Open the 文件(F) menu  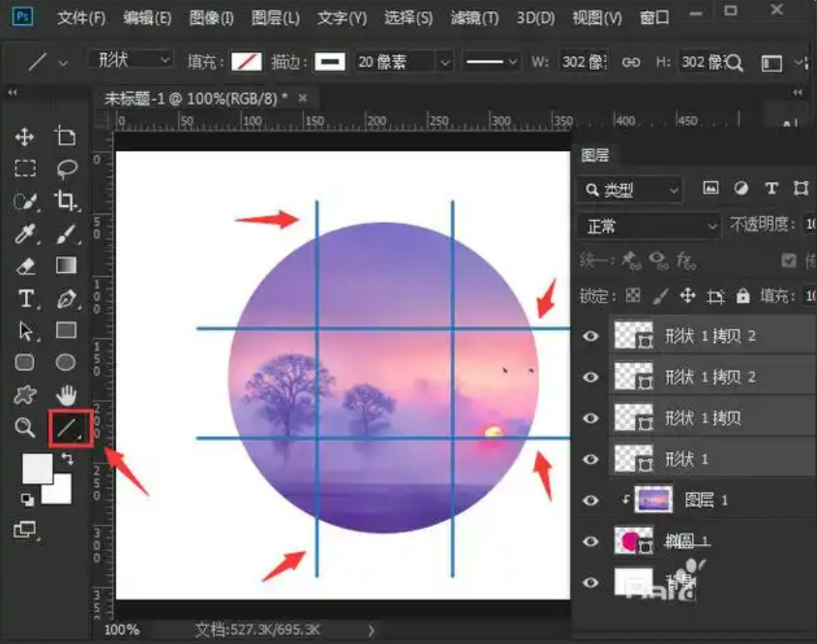point(81,18)
